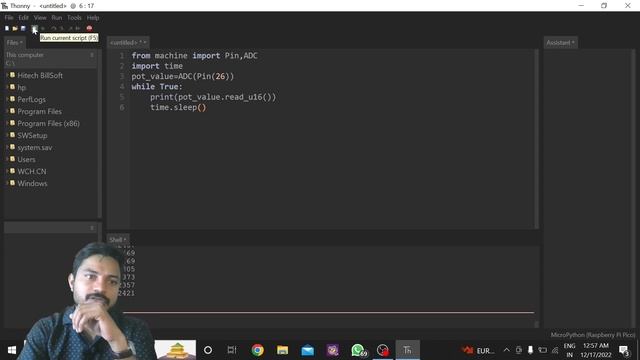
Task: Click the 'while True:' line
Action: click(x=157, y=87)
